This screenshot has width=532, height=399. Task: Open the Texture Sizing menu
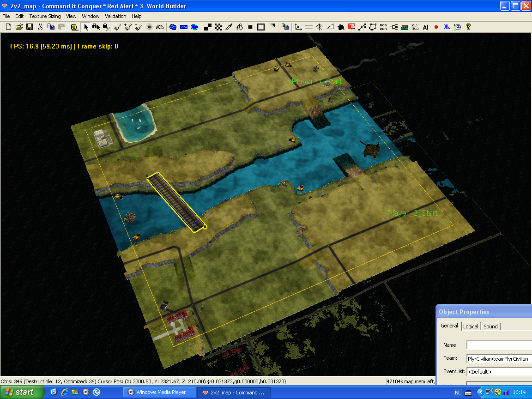click(x=45, y=16)
